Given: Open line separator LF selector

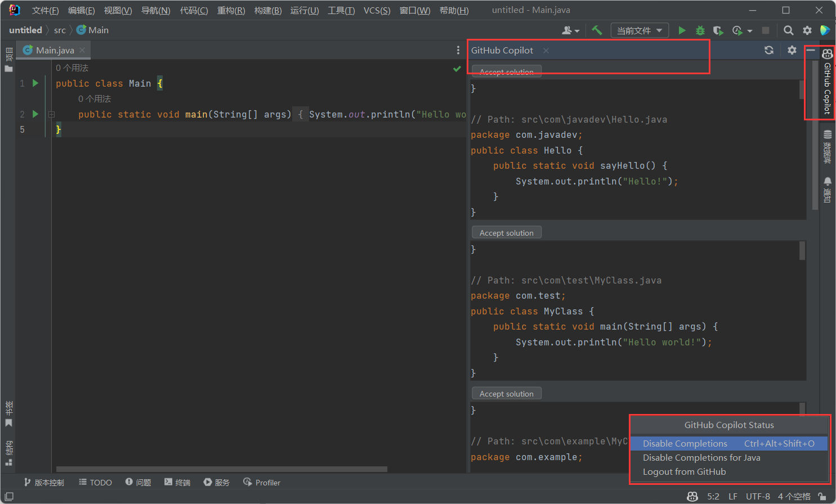Looking at the screenshot, I should point(733,497).
